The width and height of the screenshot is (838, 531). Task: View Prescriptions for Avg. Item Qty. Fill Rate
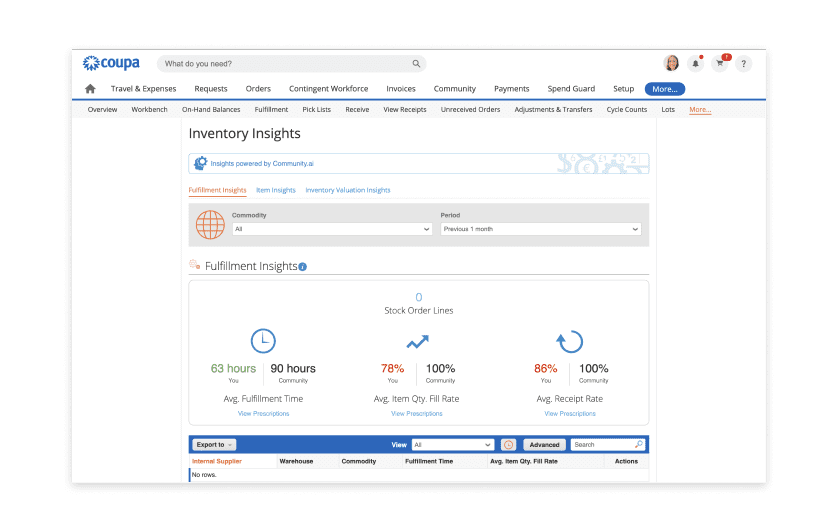[417, 413]
